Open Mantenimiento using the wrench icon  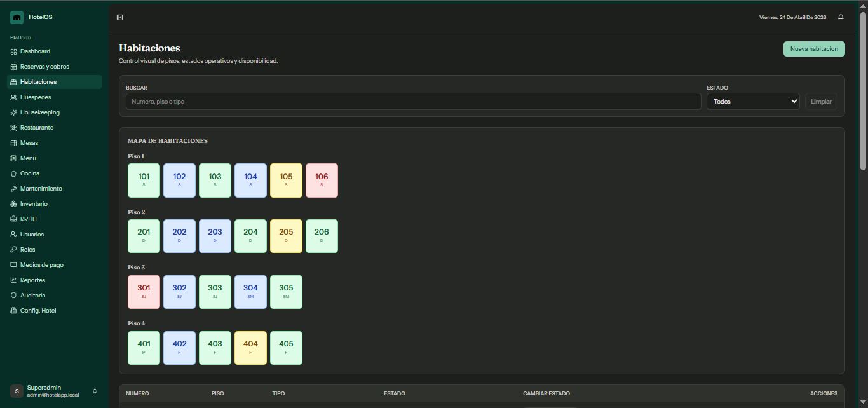13,189
